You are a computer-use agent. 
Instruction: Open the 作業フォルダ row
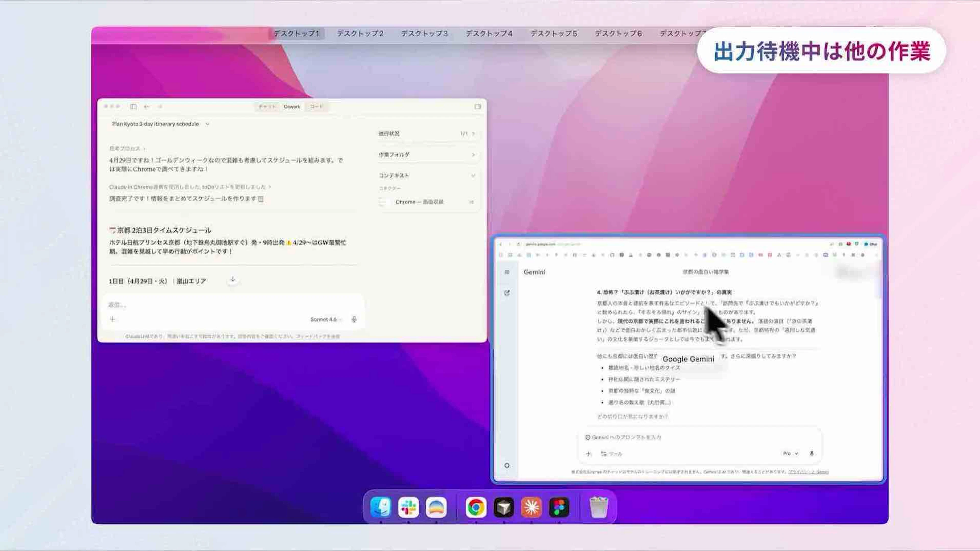pos(426,154)
